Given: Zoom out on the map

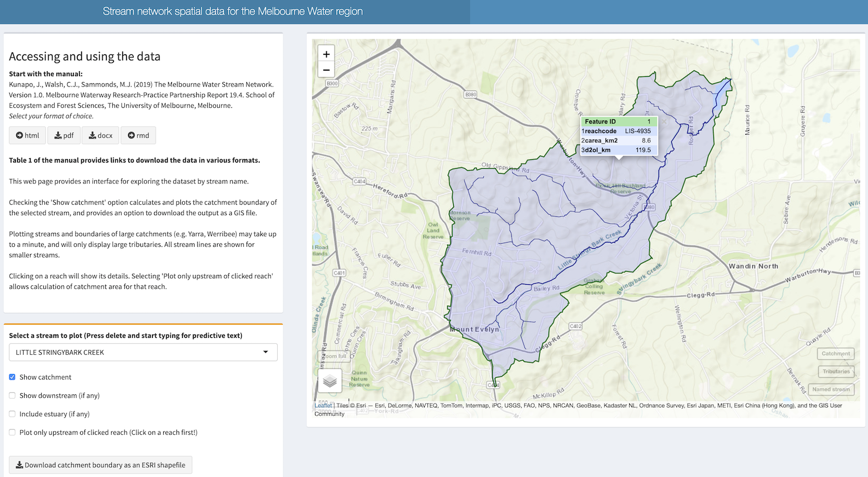Looking at the screenshot, I should tap(326, 70).
